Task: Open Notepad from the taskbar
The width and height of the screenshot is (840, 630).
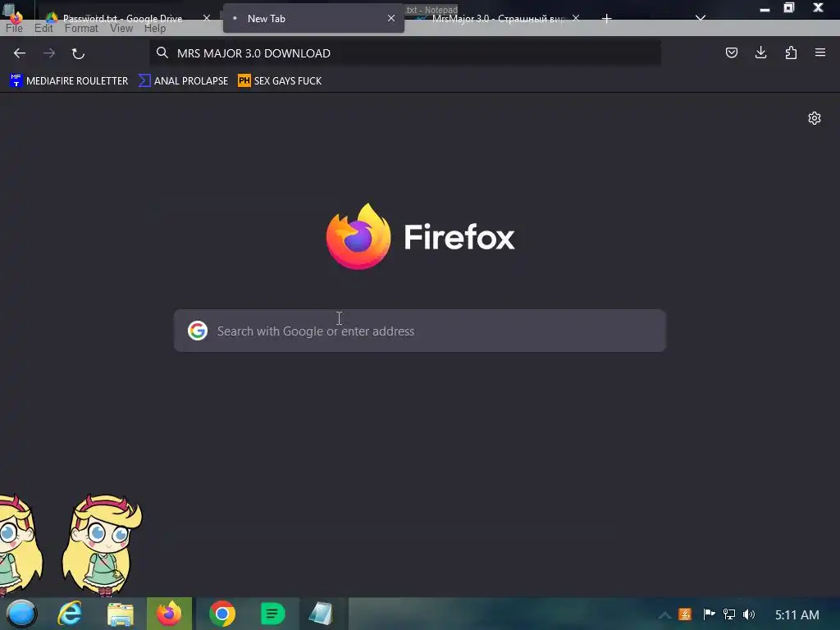Action: (x=321, y=614)
